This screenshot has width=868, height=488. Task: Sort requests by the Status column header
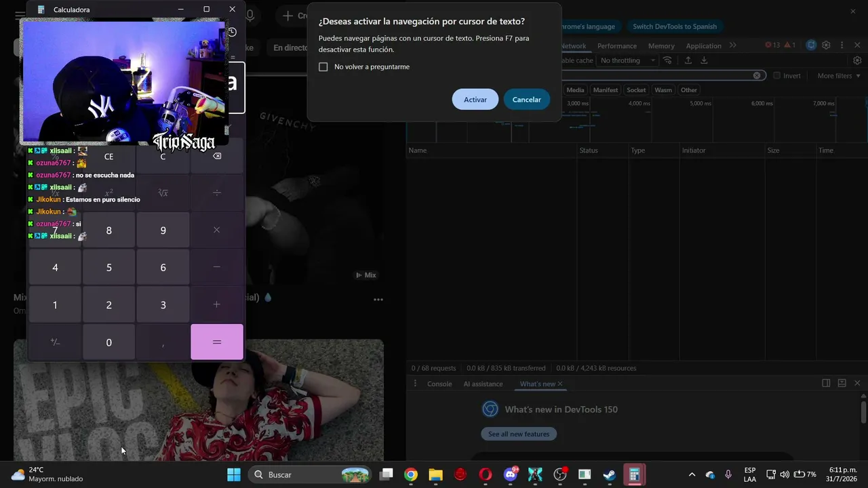coord(601,150)
